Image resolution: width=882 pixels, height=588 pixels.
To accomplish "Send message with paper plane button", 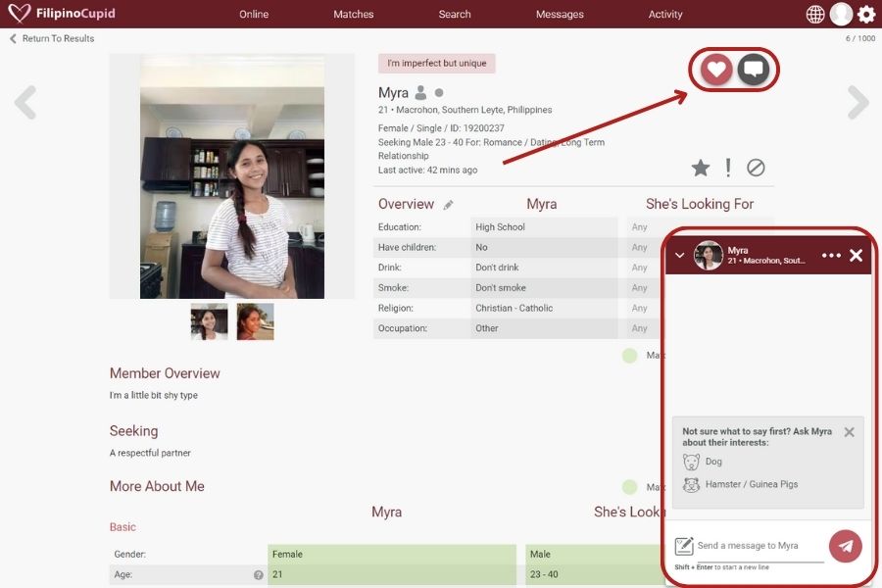I will click(x=845, y=546).
